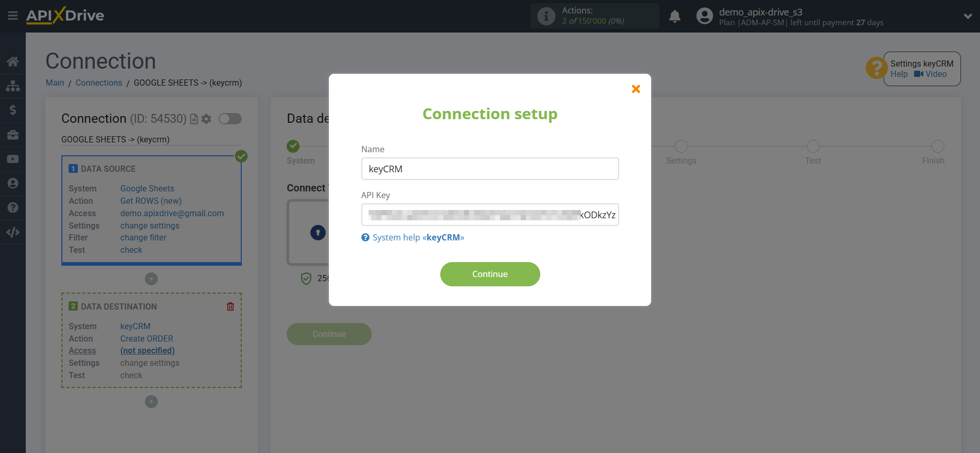Close the Connection setup dialog
980x453 pixels.
[636, 89]
